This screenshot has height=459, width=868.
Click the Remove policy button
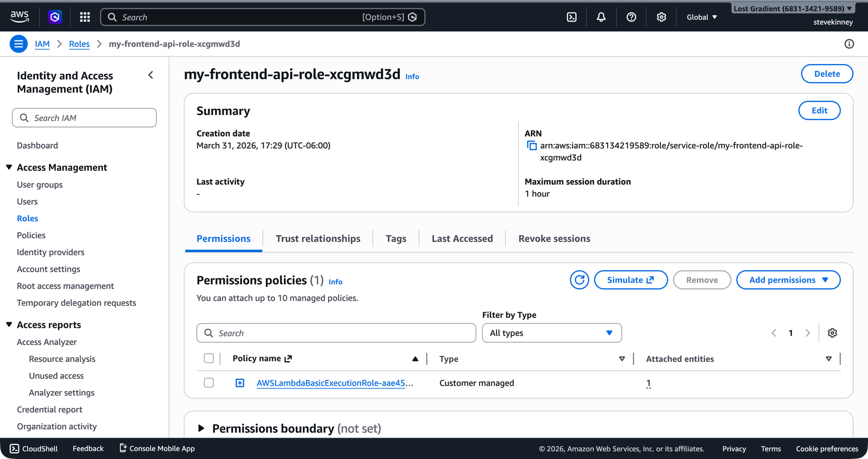pyautogui.click(x=702, y=280)
